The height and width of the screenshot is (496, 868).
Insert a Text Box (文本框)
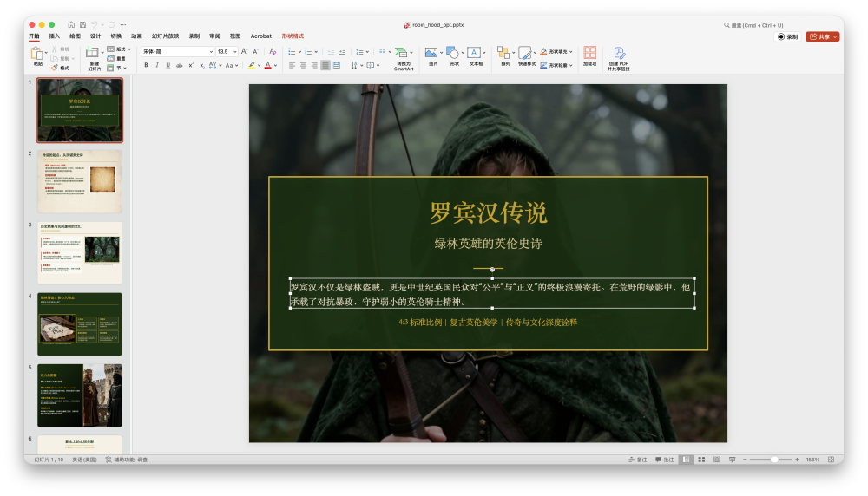pos(476,53)
